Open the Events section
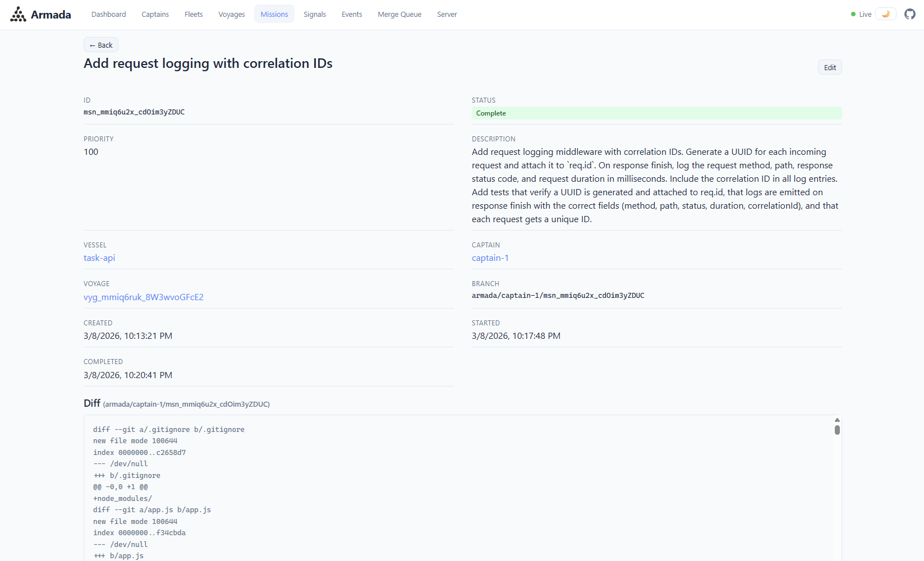 tap(352, 14)
